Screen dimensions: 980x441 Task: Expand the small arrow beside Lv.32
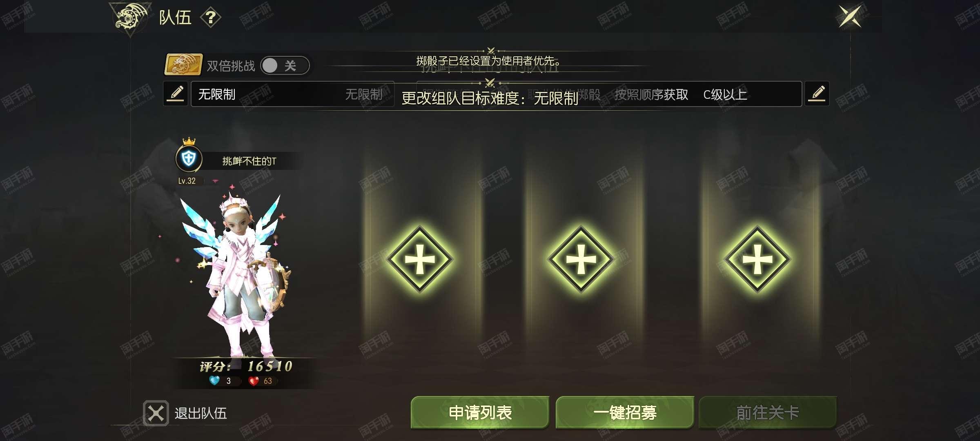215,180
